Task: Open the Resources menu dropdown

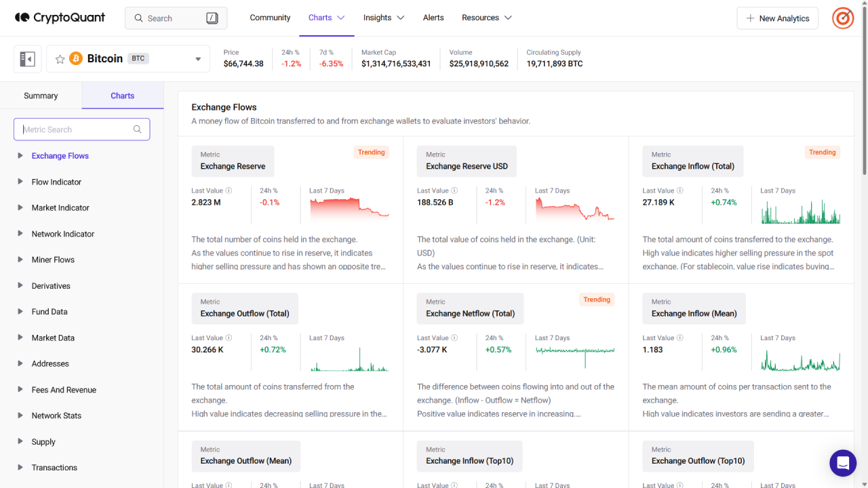Action: point(487,18)
